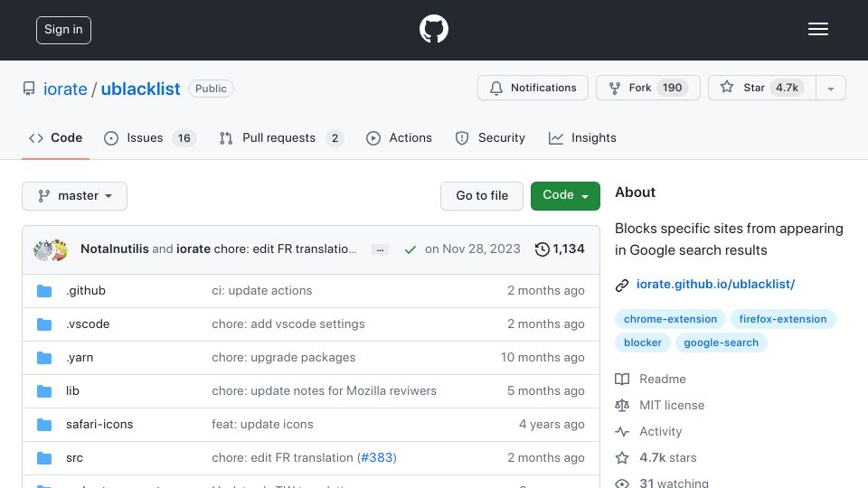This screenshot has height=488, width=868.
Task: Open the hamburger navigation menu
Action: click(x=817, y=29)
